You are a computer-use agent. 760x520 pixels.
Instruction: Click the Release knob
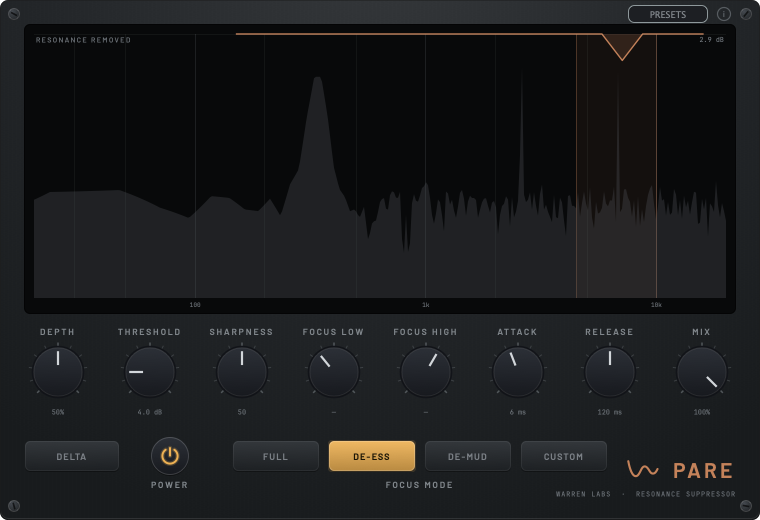610,372
